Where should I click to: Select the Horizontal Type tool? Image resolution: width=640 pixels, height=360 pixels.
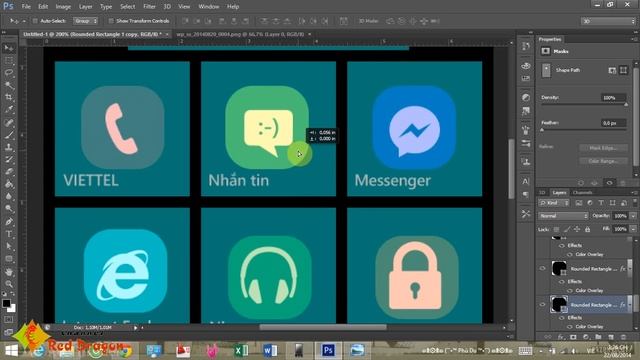pyautogui.click(x=9, y=234)
